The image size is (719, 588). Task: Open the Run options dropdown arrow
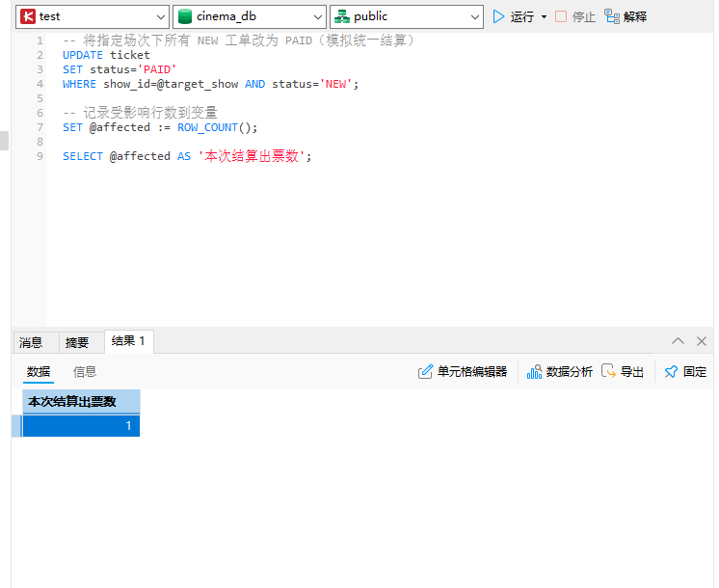coord(544,17)
